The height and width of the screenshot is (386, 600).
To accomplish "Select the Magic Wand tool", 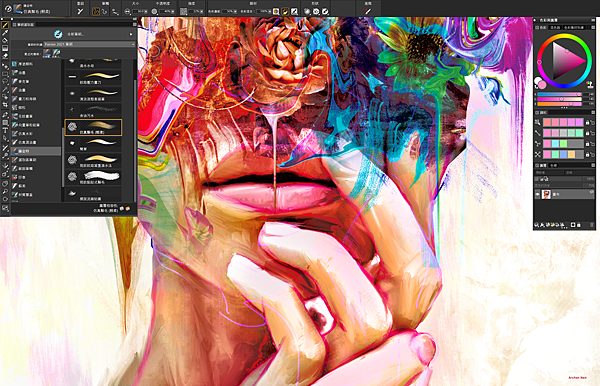I will pos(5,90).
